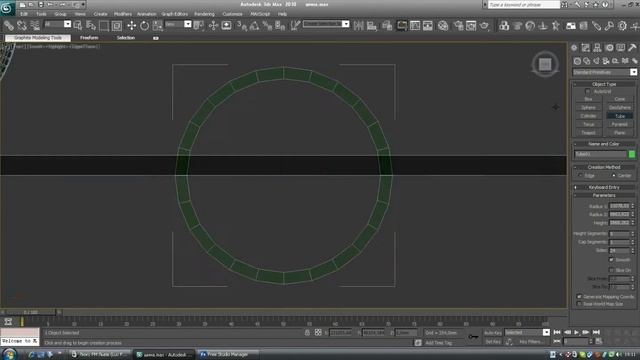Viewport: 640px width, 360px height.
Task: Switch to the Selection ribbon tab
Action: (126, 38)
